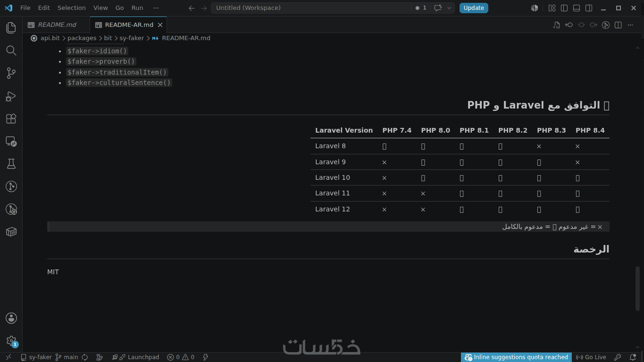
Task: Click the Untitled (Workspace) search box
Action: tap(310, 8)
